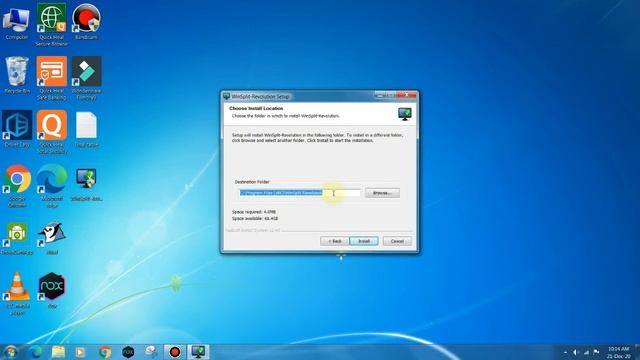Screen dimensions: 640x360
Task: Open Google Chrome from the taskbar
Action: click(x=105, y=352)
